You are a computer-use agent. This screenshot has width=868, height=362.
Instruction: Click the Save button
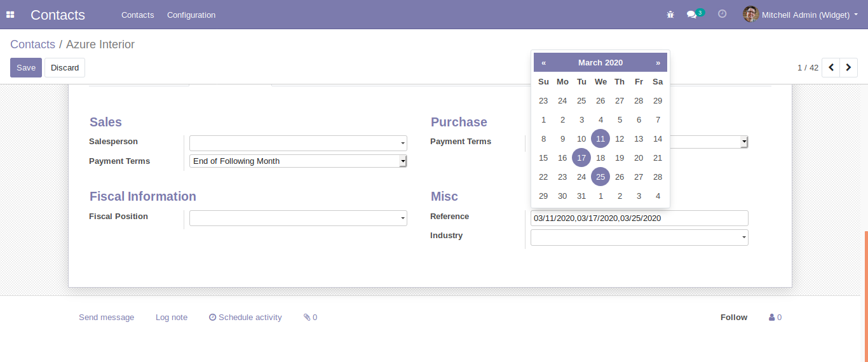click(26, 67)
